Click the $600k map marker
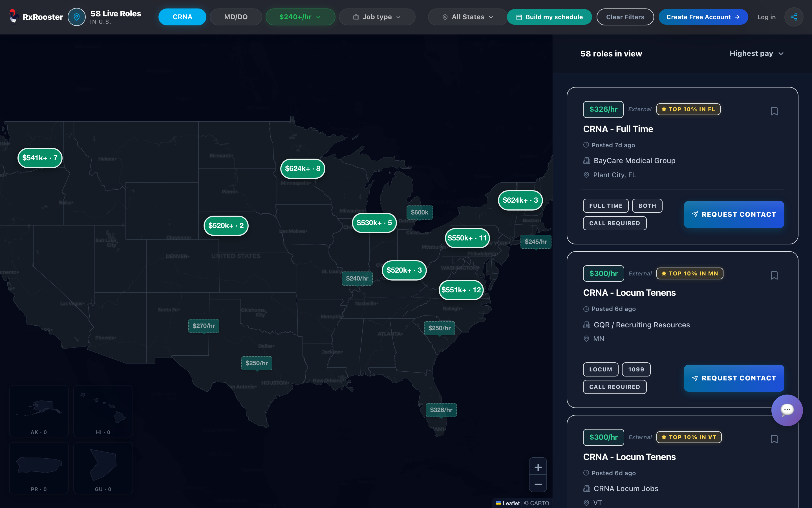The height and width of the screenshot is (508, 812). (420, 212)
